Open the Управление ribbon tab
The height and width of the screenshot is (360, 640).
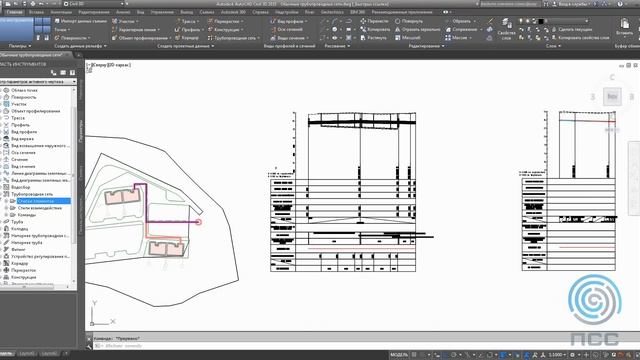coord(162,12)
